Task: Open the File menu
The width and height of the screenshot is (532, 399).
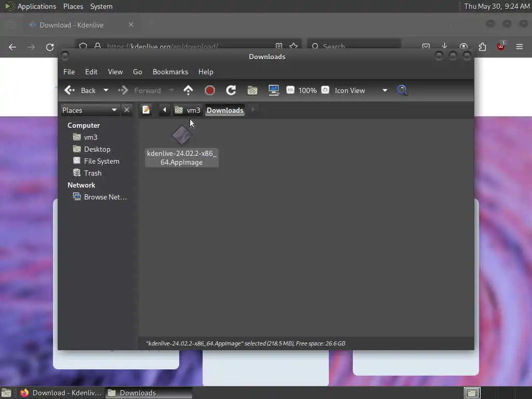Action: tap(69, 72)
